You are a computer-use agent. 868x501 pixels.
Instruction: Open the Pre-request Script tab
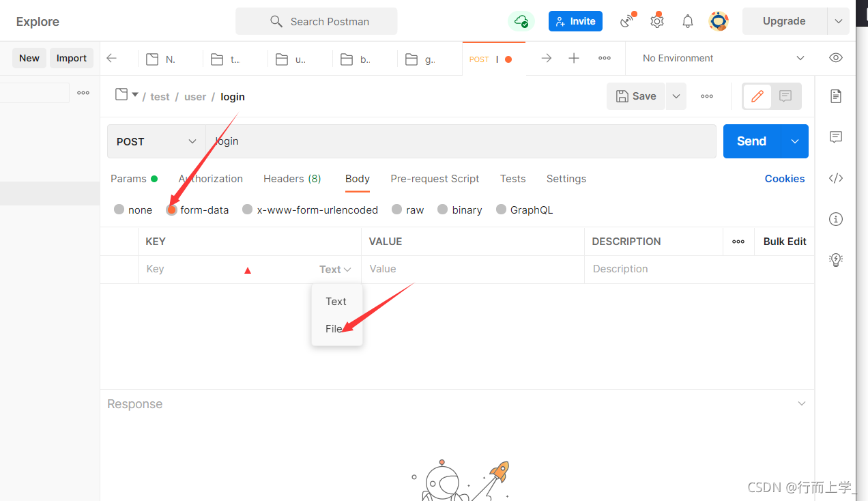pos(435,179)
